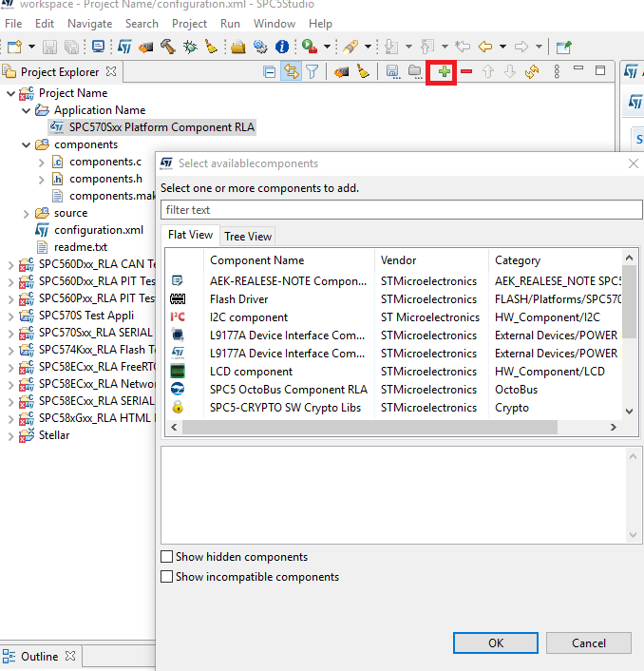Sort by the Category column header

[556, 260]
